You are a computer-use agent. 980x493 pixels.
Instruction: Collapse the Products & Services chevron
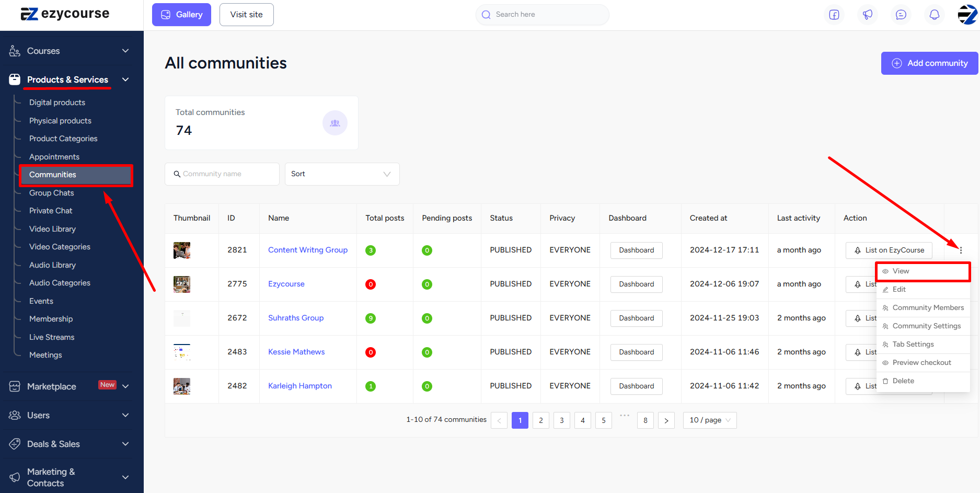[125, 79]
